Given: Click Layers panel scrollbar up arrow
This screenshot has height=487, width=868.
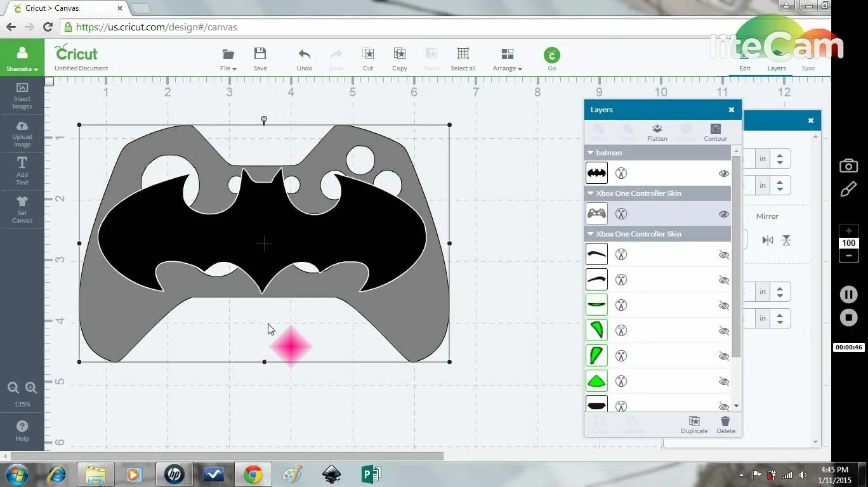Looking at the screenshot, I should [x=736, y=150].
